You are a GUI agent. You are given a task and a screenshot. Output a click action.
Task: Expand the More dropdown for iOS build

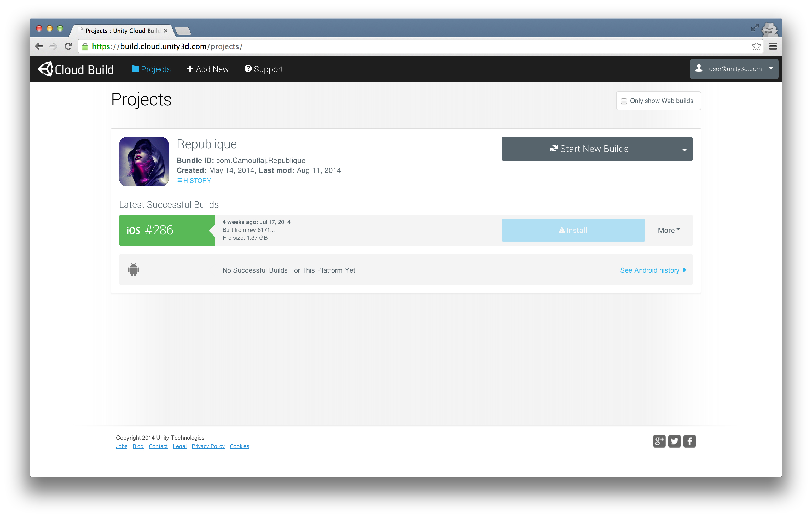point(669,230)
